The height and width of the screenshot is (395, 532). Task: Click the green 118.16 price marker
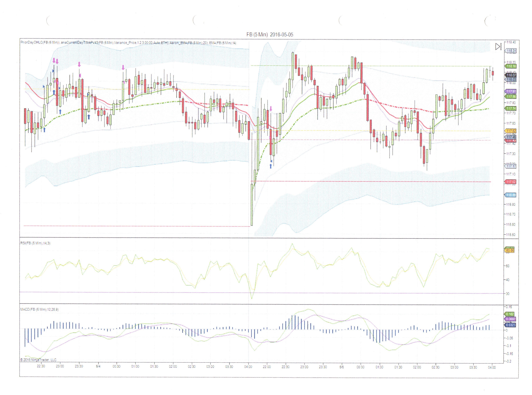pyautogui.click(x=511, y=66)
